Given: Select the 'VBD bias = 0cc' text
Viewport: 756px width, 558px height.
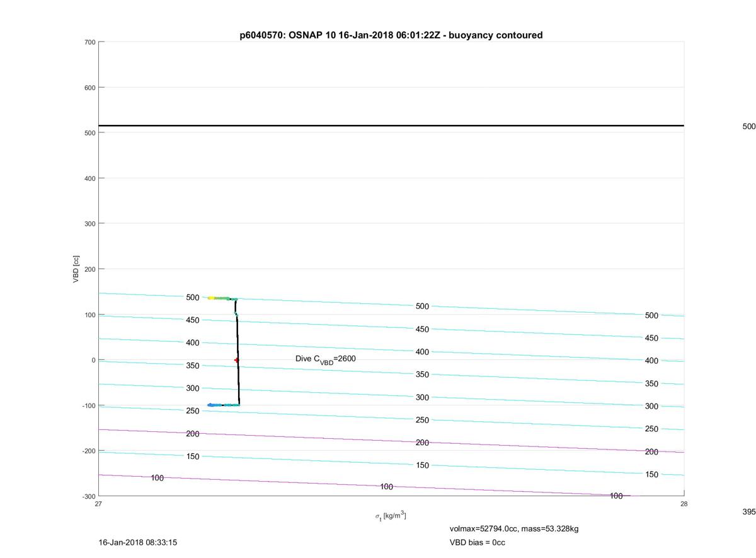Looking at the screenshot, I should (478, 542).
